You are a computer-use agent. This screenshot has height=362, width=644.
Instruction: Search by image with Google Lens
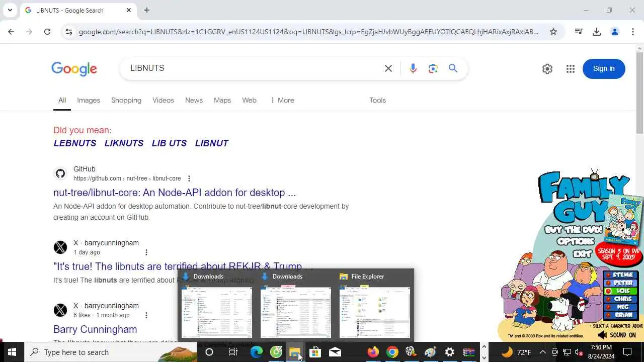433,68
